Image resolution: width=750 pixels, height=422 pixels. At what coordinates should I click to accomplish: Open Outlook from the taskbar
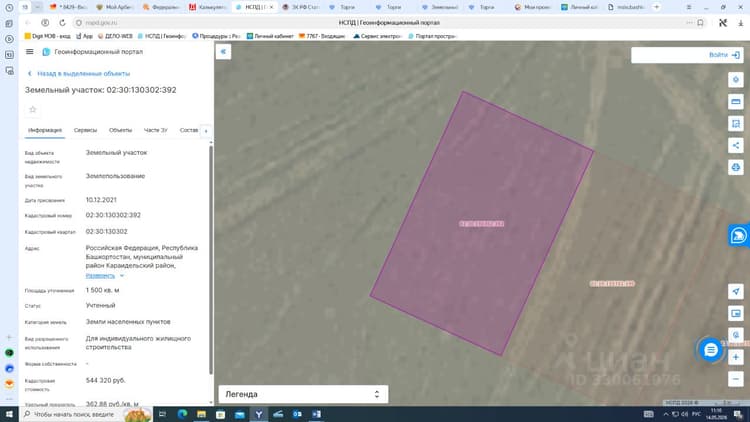point(297,414)
